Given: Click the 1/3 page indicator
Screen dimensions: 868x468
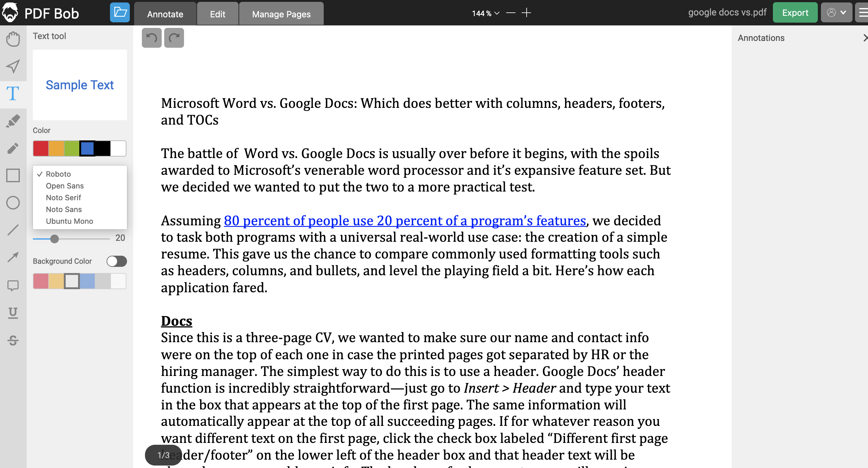Looking at the screenshot, I should click(164, 455).
